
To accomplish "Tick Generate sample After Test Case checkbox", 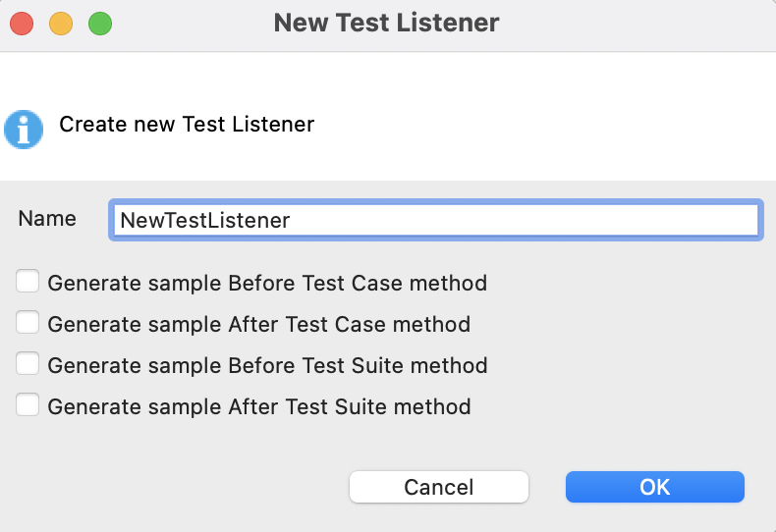I will tap(28, 323).
